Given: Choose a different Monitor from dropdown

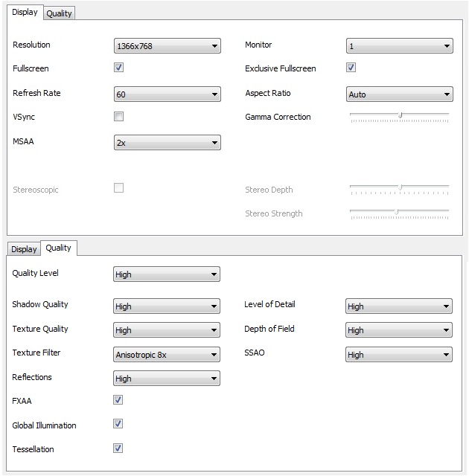Looking at the screenshot, I should (x=399, y=46).
